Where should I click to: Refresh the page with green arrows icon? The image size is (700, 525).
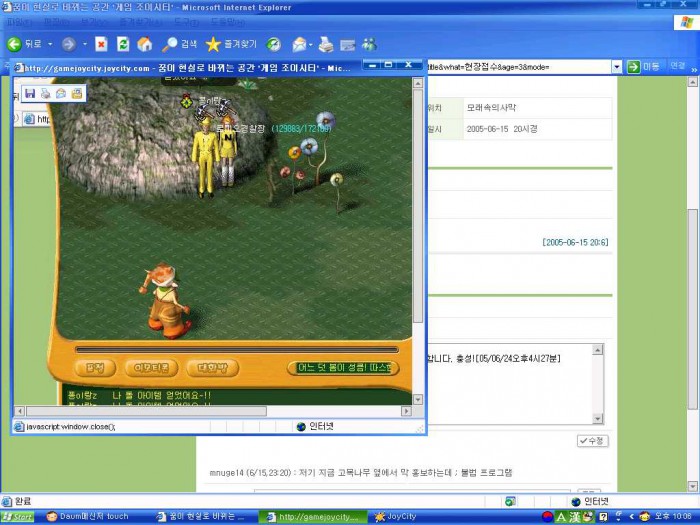tap(123, 44)
